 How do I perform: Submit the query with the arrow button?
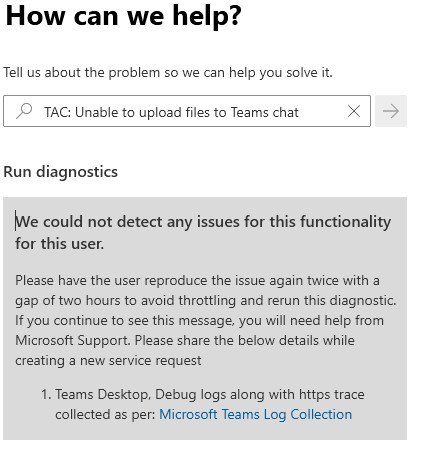(x=391, y=111)
